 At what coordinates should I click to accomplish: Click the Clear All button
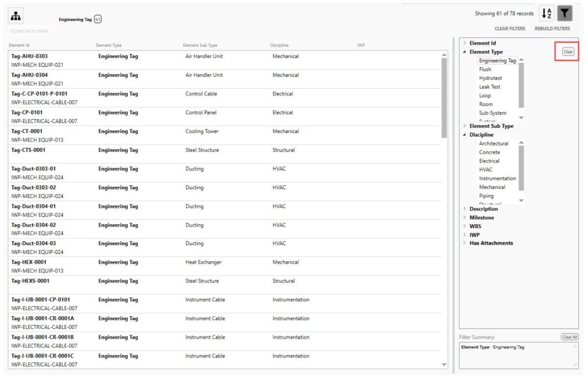click(x=569, y=337)
